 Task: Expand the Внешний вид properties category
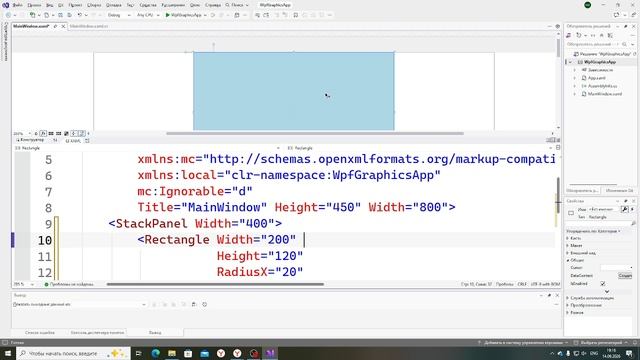(568, 253)
